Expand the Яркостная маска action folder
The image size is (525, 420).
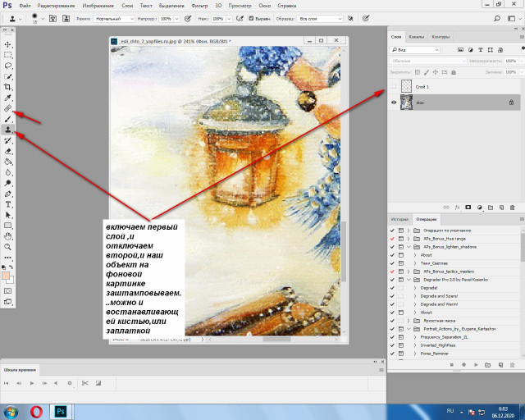409,320
